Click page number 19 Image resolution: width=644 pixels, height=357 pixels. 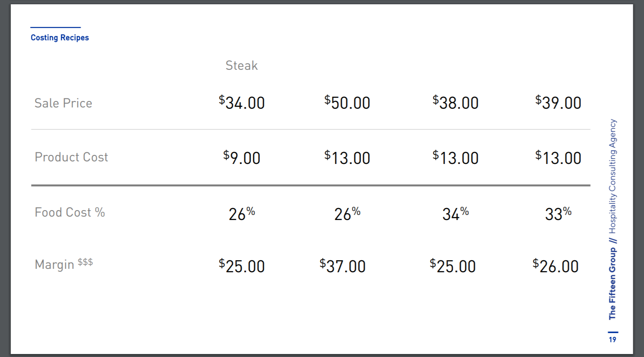[613, 339]
